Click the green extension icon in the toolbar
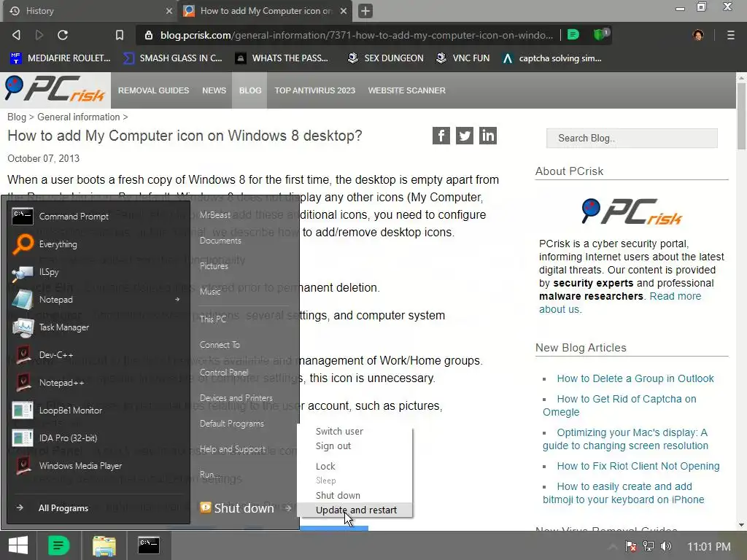This screenshot has height=560, width=747. tap(573, 34)
